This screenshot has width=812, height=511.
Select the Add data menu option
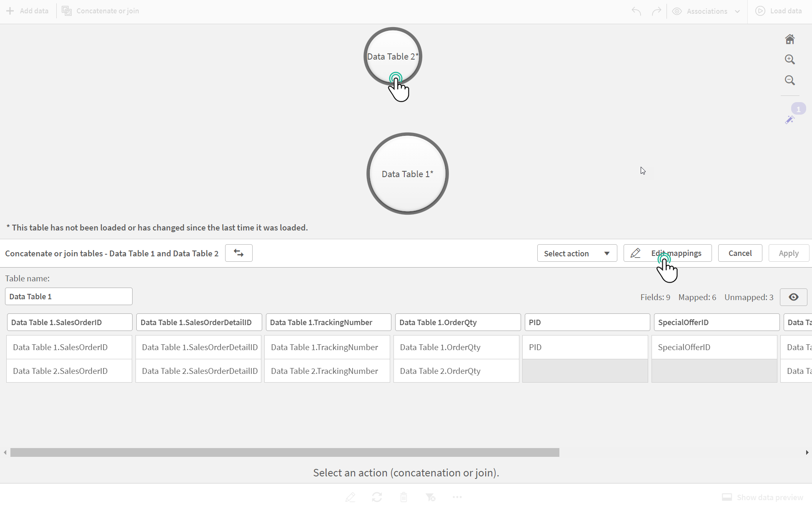tap(28, 10)
